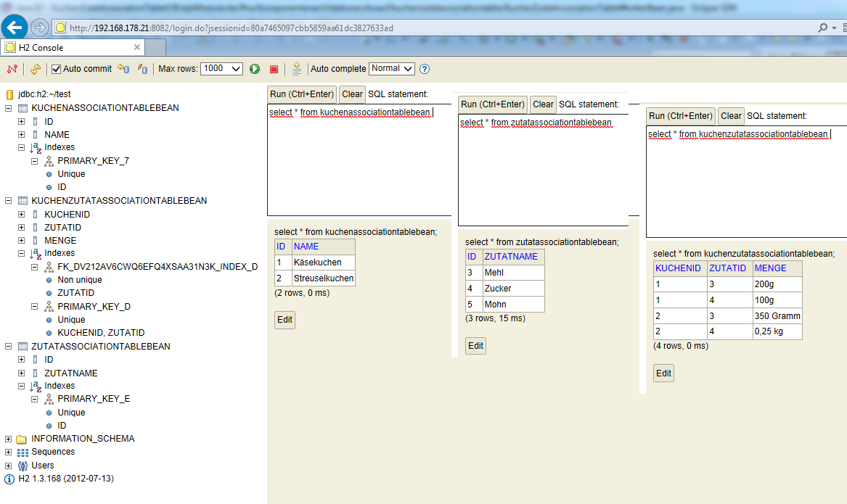Screen dimensions: 847x504
Task: Click the KUCHENASSOCIATIONTABLEBEAN table name
Action: (105, 108)
